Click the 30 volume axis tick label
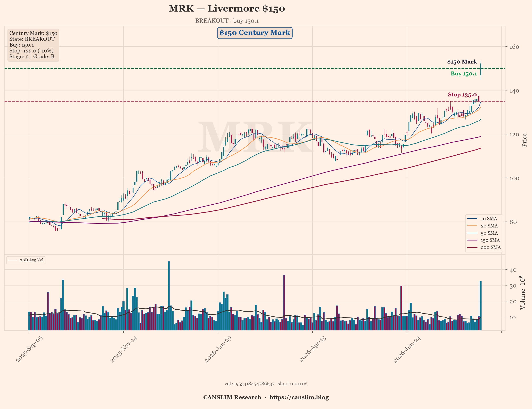The width and height of the screenshot is (532, 409). (x=513, y=286)
